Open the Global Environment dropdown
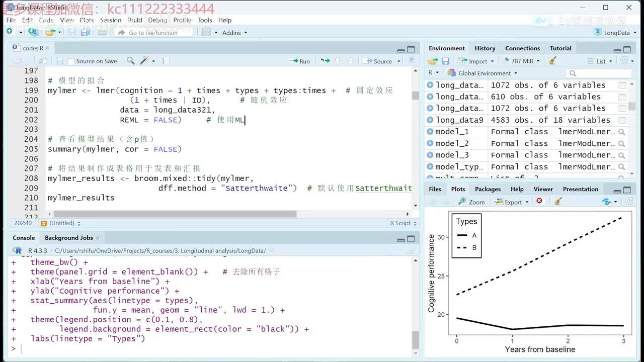Viewport: 644px width, 362px height. tap(482, 73)
